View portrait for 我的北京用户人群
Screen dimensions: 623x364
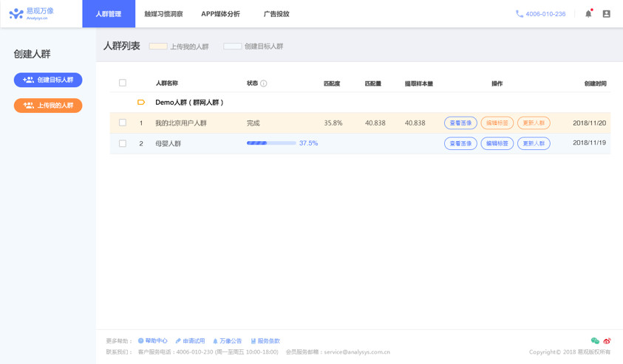click(460, 123)
